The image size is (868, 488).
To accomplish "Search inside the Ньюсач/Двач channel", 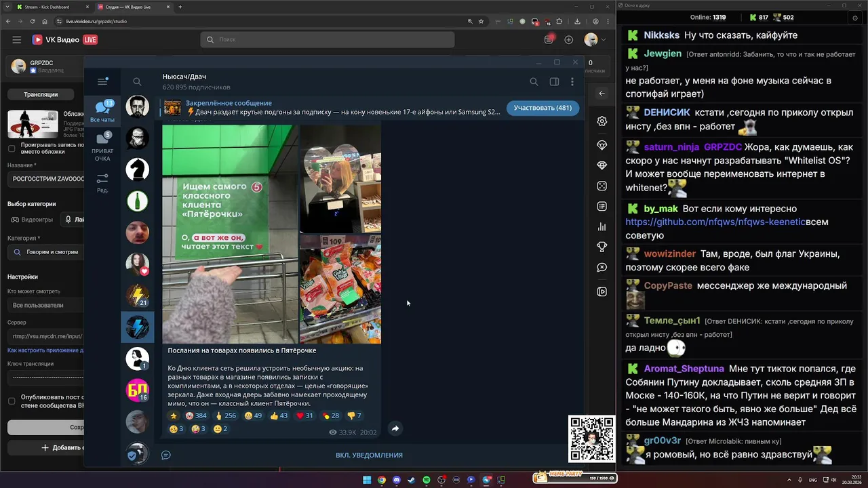I will (534, 81).
